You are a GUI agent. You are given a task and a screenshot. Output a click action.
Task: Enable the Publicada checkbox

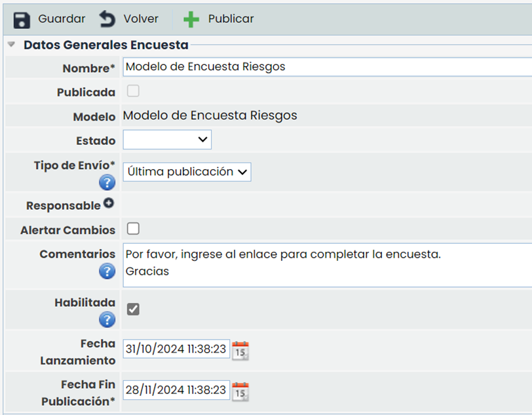pos(133,91)
